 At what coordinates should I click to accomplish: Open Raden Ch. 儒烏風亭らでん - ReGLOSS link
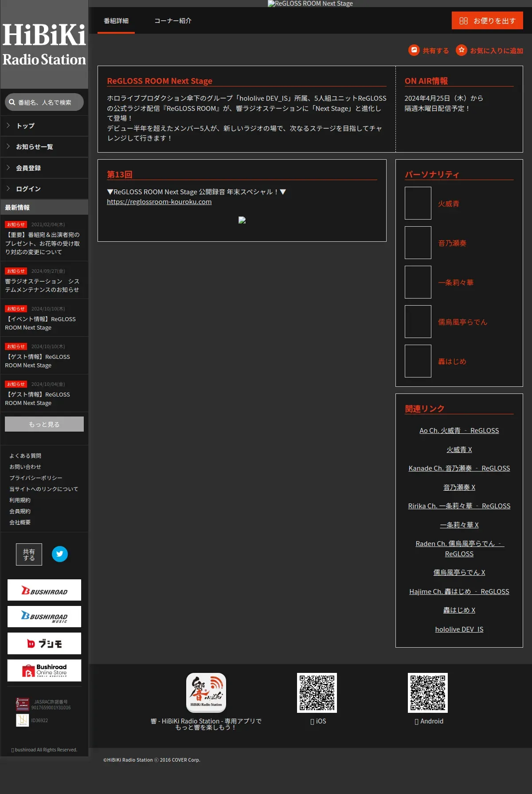click(459, 549)
